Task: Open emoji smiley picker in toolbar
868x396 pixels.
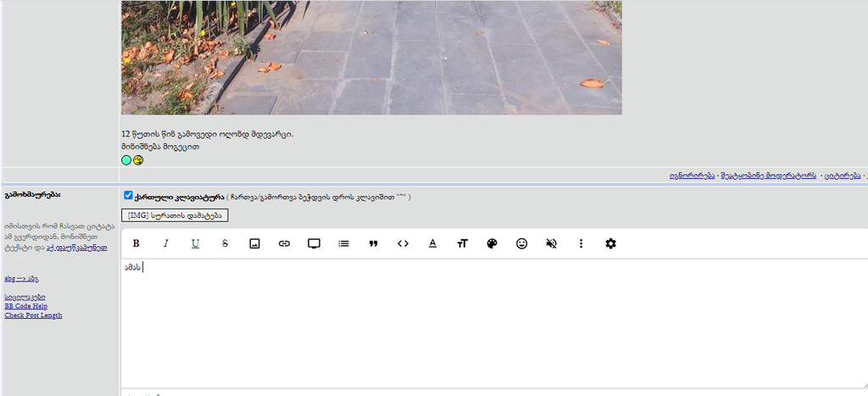Action: pyautogui.click(x=521, y=243)
